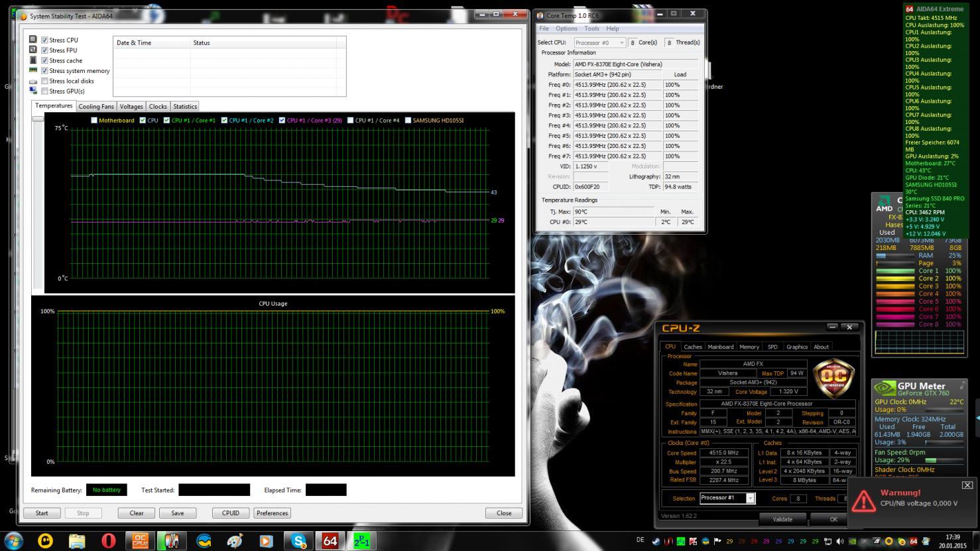Screen dimensions: 980x551
Task: Toggle the CPU #1 / Core #1 graph checkbox
Action: 166,120
